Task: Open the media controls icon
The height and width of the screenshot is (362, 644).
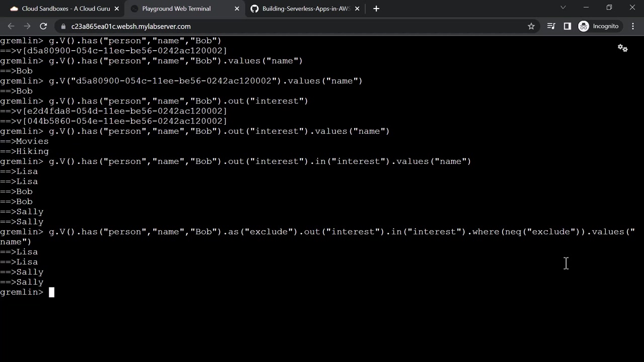Action: pyautogui.click(x=551, y=26)
